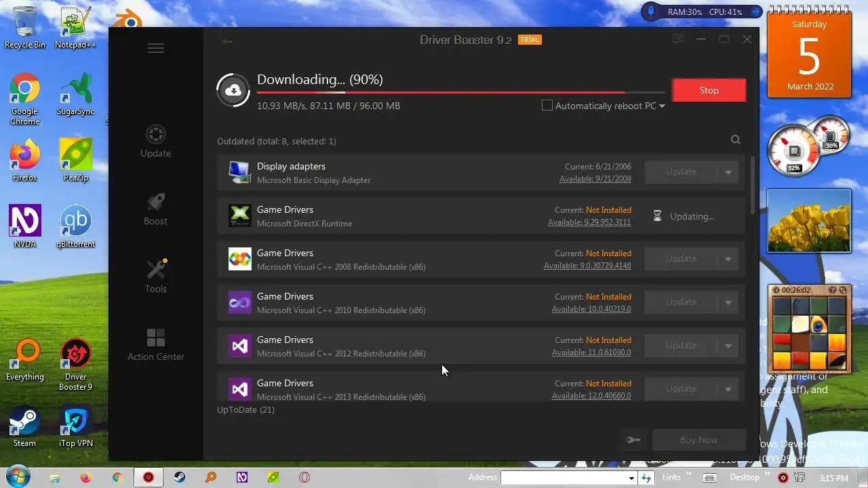Open the PeaZip desktop shortcut
Image resolution: width=868 pixels, height=488 pixels.
[75, 161]
